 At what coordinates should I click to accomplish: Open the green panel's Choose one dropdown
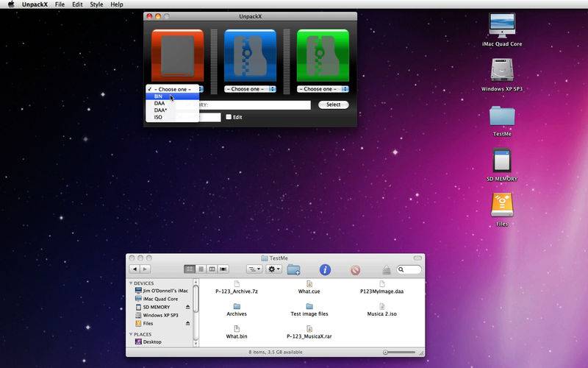pos(323,89)
